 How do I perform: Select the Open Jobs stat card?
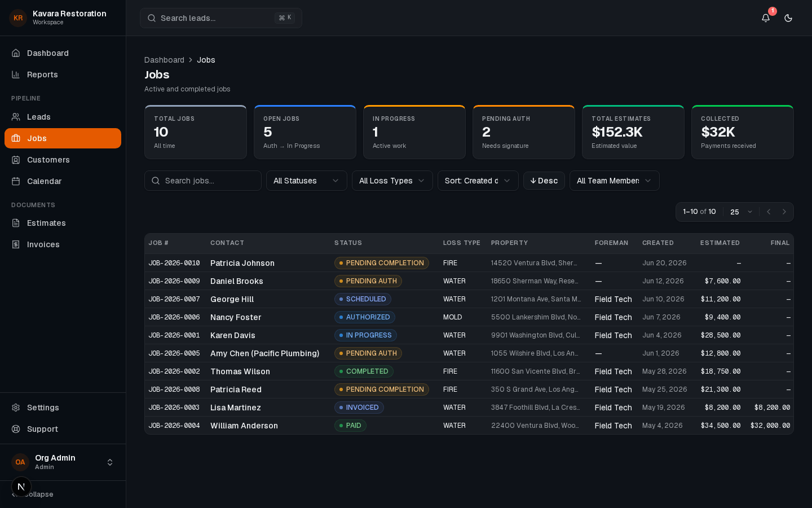[305, 132]
